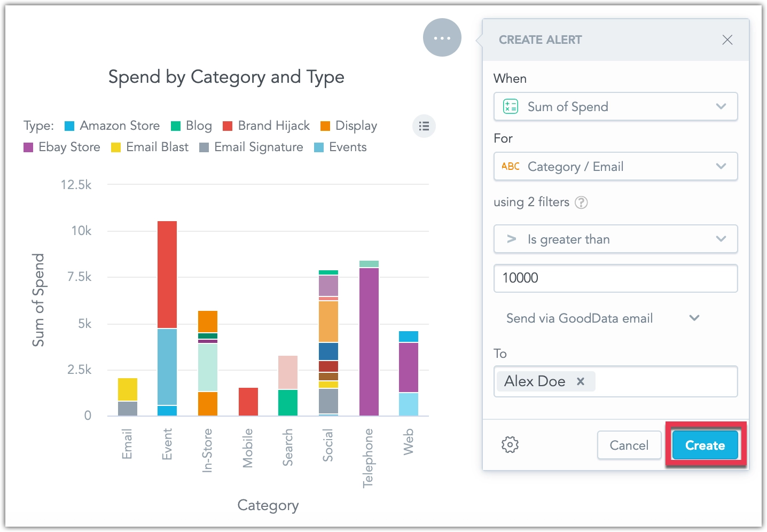Click the In-Store axis label
This screenshot has width=767, height=532.
tap(207, 450)
